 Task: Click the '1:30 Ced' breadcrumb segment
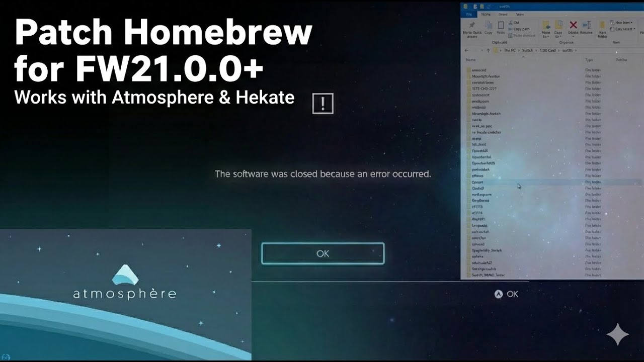tap(547, 50)
